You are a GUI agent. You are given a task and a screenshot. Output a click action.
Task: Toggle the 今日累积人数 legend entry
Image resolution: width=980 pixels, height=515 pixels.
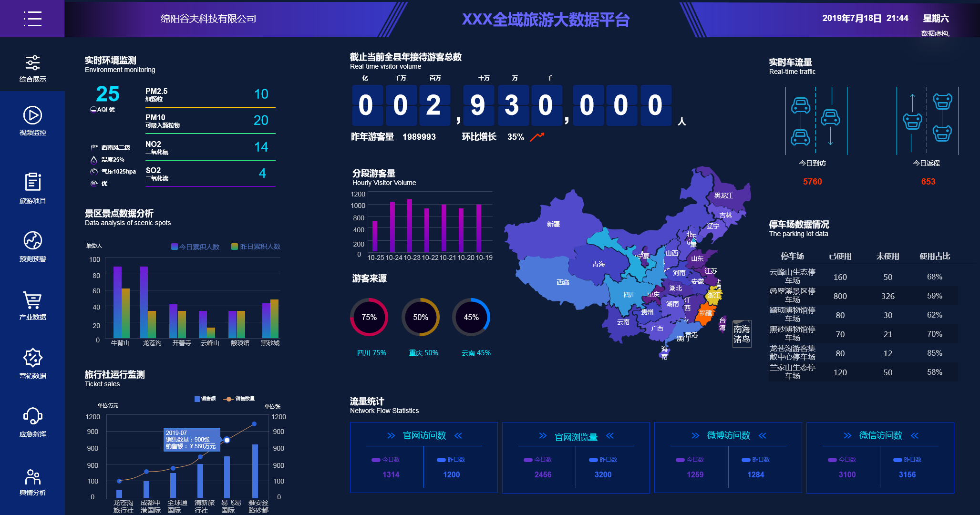click(x=195, y=247)
